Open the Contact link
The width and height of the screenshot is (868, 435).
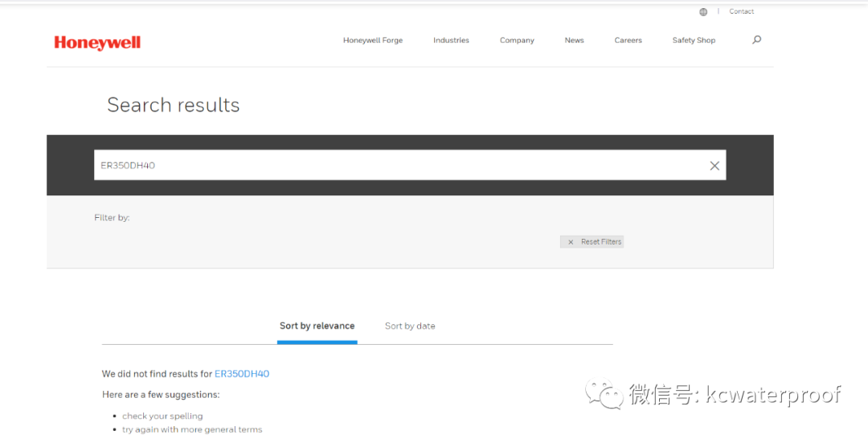[x=741, y=11]
